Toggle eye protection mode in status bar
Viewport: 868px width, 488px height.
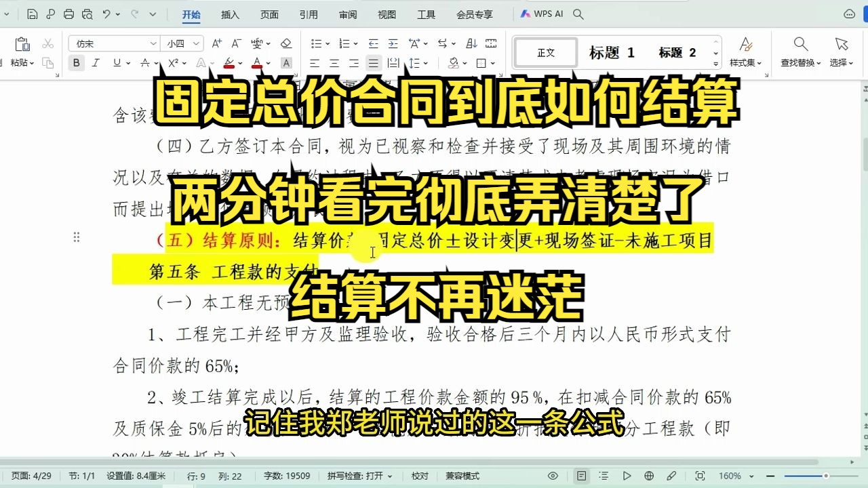point(553,476)
